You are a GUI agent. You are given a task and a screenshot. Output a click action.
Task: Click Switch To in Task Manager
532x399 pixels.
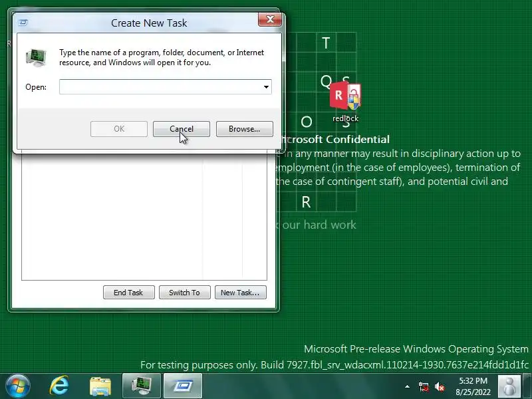point(185,293)
